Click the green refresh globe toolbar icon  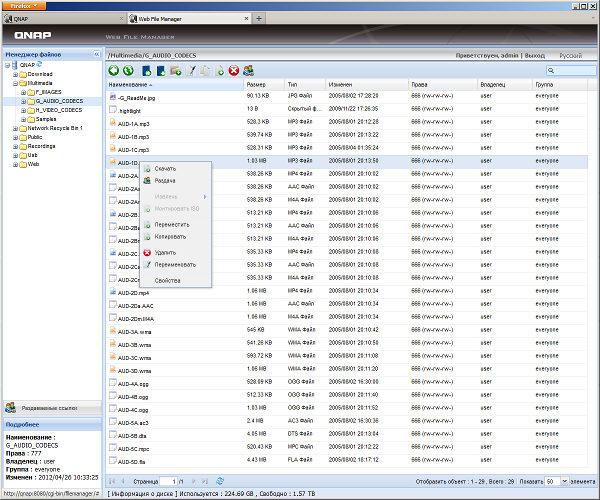128,70
